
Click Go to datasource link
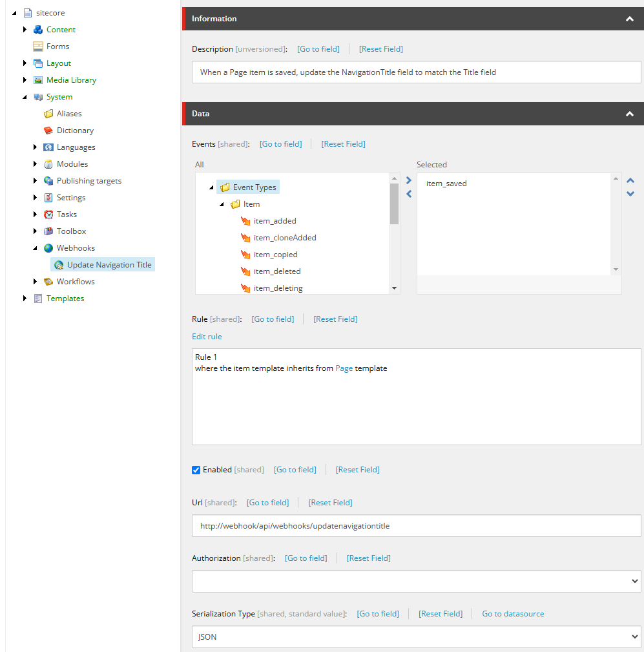tap(513, 614)
